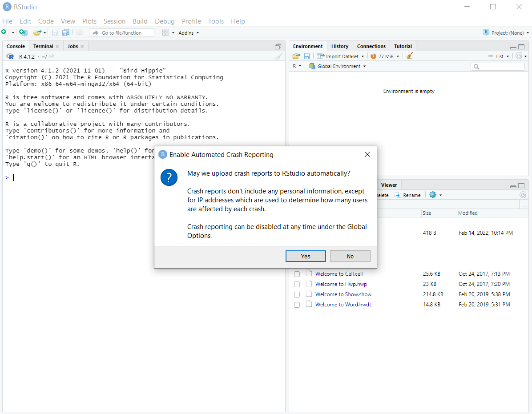Open the Global Environment dropdown
The height and width of the screenshot is (414, 532).
[337, 66]
